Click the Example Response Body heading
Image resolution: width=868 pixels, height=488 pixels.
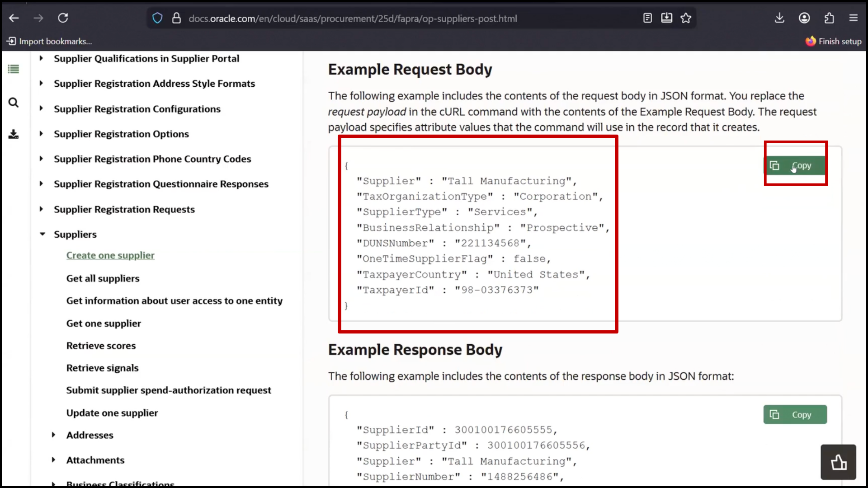click(415, 350)
